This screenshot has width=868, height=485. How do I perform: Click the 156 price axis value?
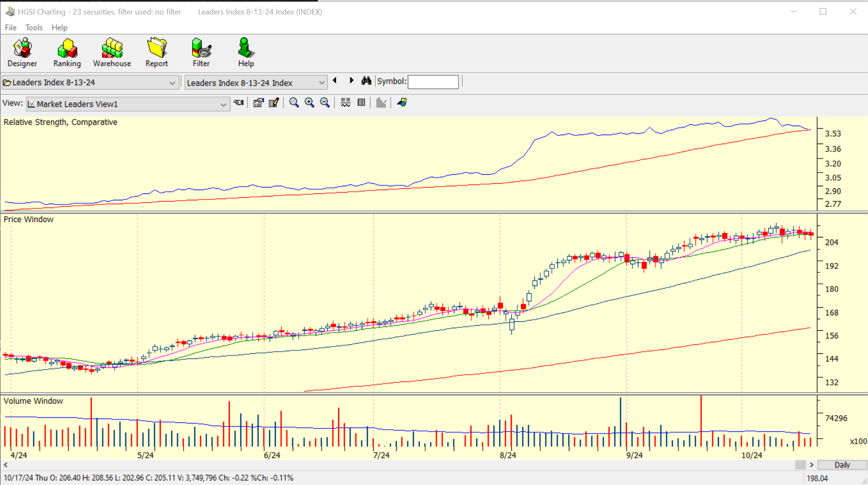832,336
